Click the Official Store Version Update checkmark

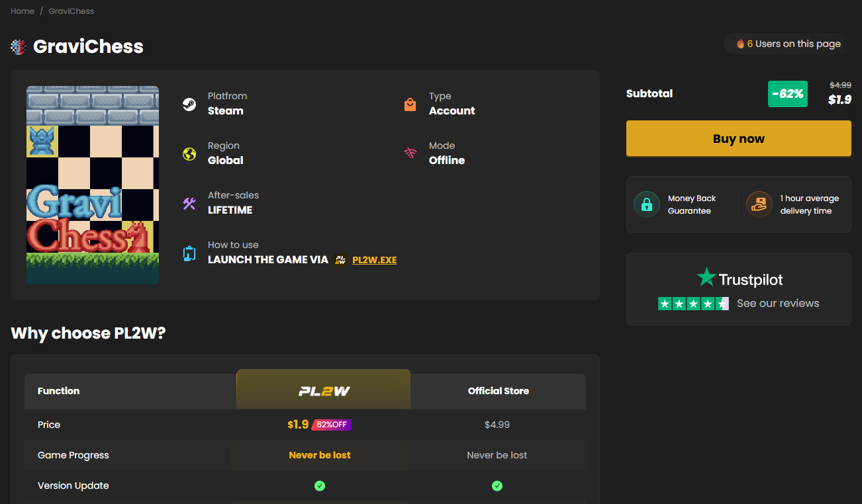tap(497, 486)
